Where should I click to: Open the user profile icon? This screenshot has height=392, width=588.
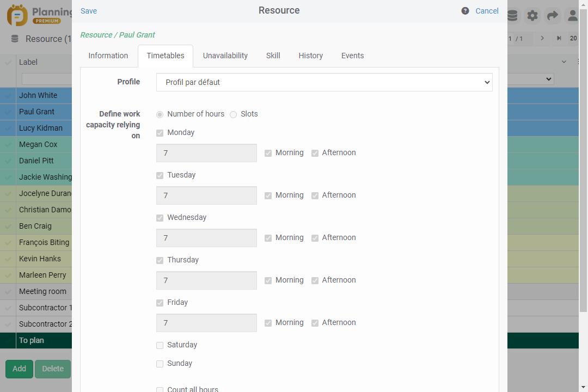coord(572,15)
